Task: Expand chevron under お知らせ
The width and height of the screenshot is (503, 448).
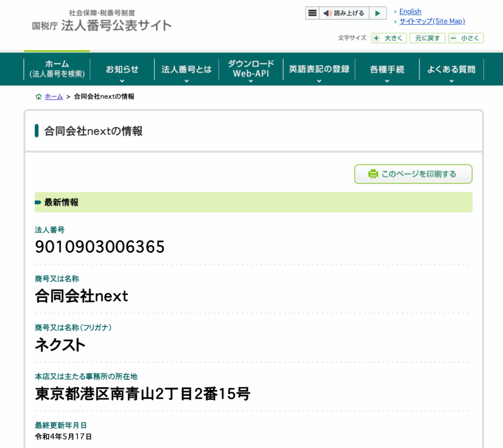Action: [122, 81]
